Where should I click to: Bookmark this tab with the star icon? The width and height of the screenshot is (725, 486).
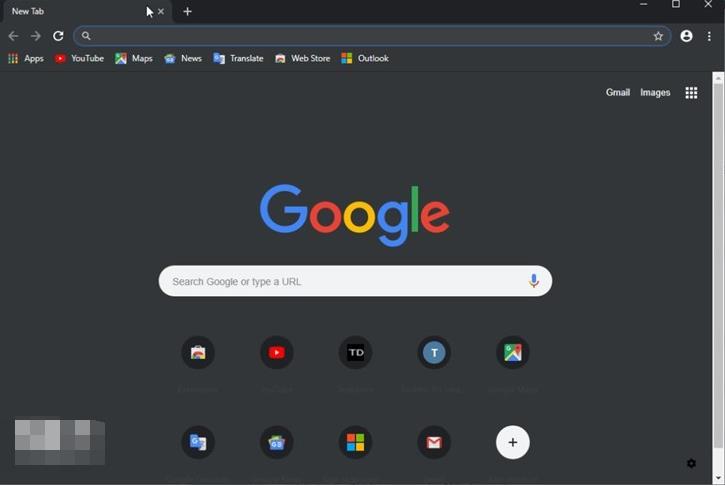coord(658,36)
